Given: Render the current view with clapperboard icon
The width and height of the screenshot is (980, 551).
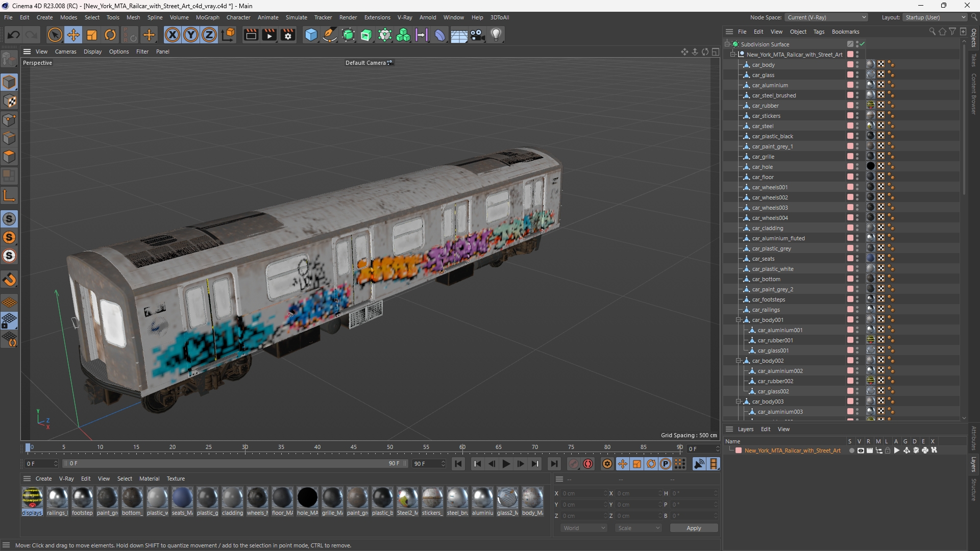Looking at the screenshot, I should point(251,35).
